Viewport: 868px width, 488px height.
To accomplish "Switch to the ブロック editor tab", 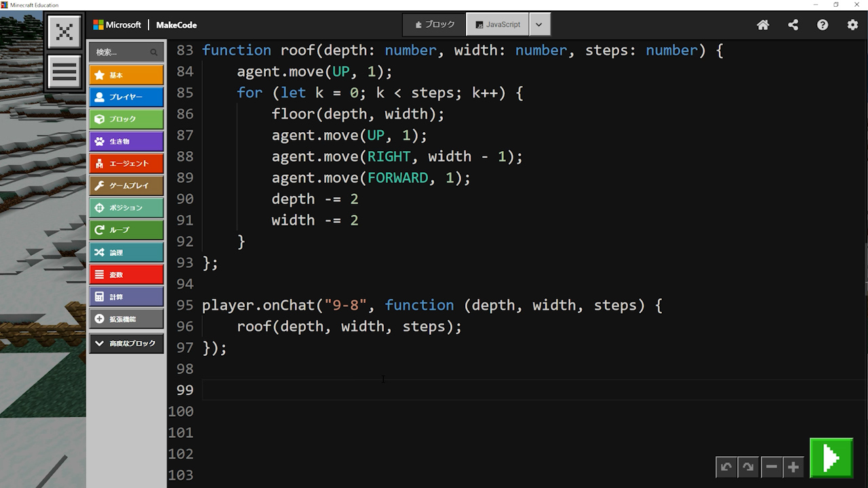I will point(435,24).
